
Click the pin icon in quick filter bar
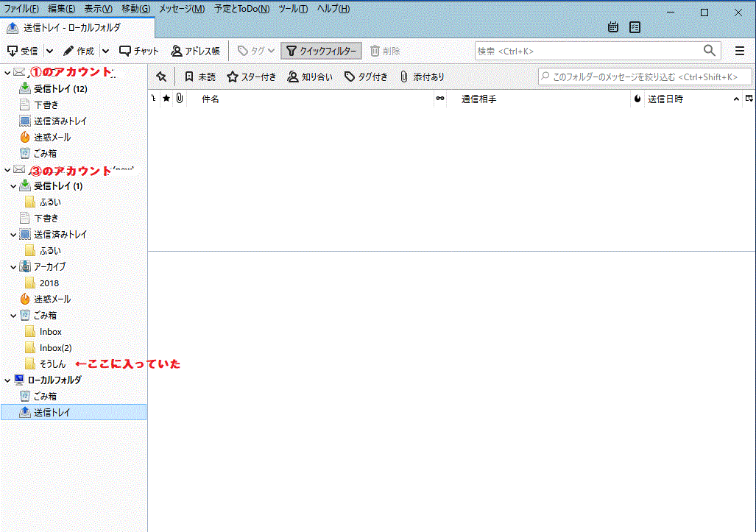(161, 77)
